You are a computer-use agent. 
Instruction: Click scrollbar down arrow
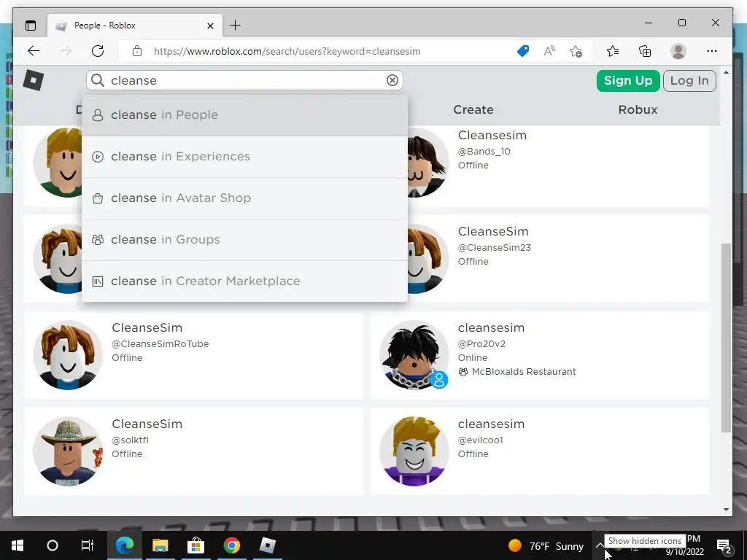726,509
